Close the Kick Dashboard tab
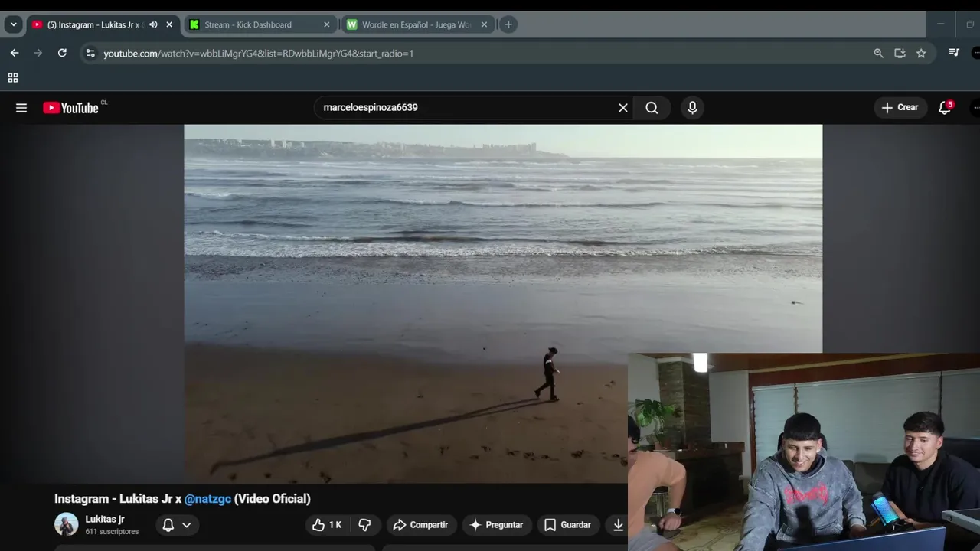 (327, 24)
